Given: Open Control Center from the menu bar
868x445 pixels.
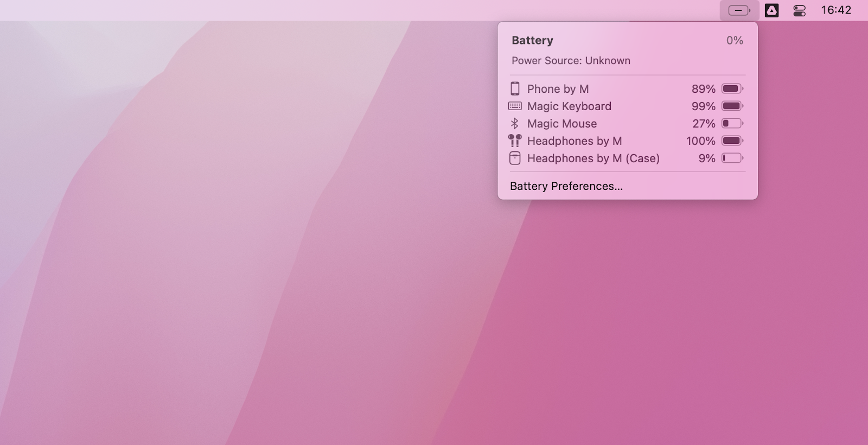Looking at the screenshot, I should pyautogui.click(x=799, y=10).
